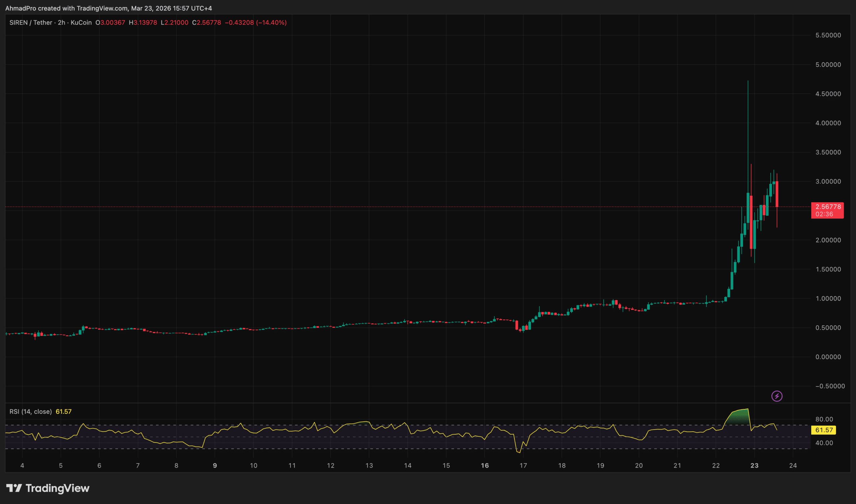The image size is (856, 504).
Task: Open the TradingView logo link
Action: [47, 488]
